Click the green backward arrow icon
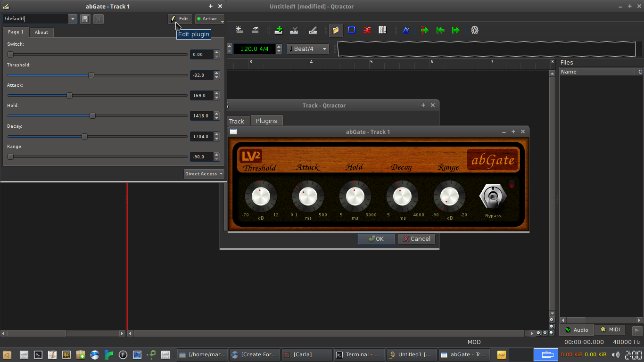644x362 pixels. (440, 30)
